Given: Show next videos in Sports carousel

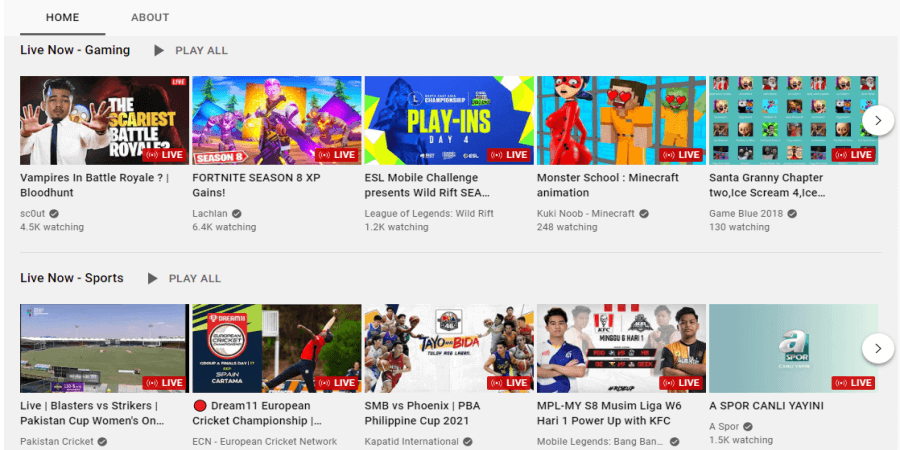Looking at the screenshot, I should click(x=878, y=348).
